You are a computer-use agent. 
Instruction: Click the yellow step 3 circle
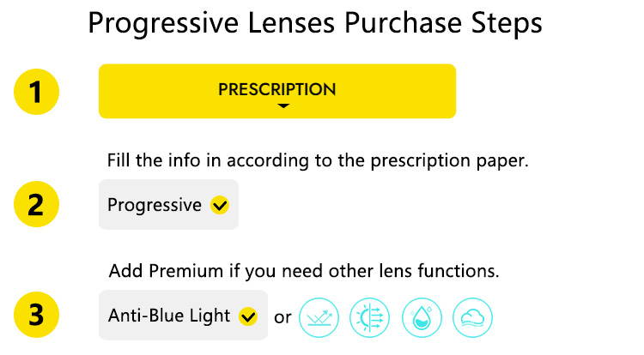[x=37, y=315]
